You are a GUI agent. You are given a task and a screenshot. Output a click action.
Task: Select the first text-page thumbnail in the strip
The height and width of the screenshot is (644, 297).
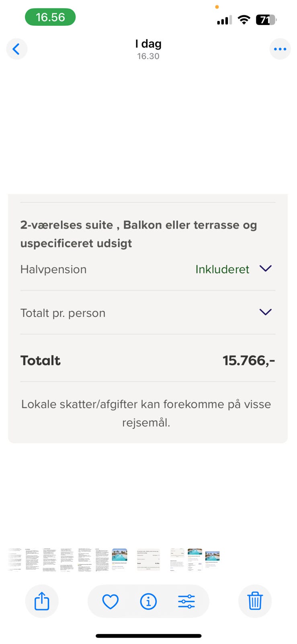point(15,559)
